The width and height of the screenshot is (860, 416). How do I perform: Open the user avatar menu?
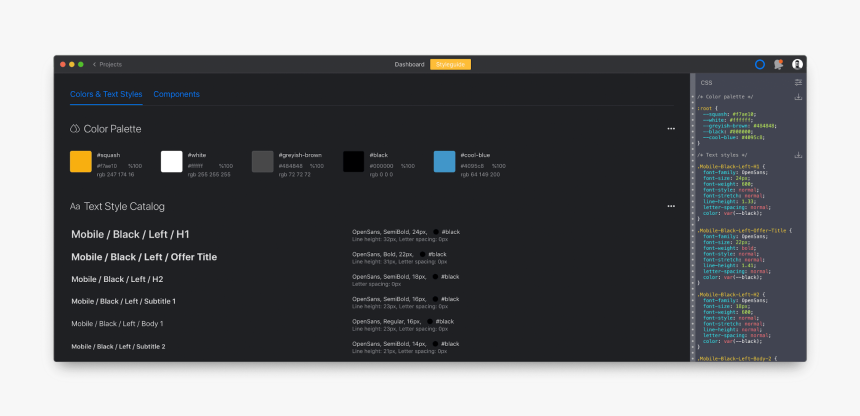click(x=797, y=64)
